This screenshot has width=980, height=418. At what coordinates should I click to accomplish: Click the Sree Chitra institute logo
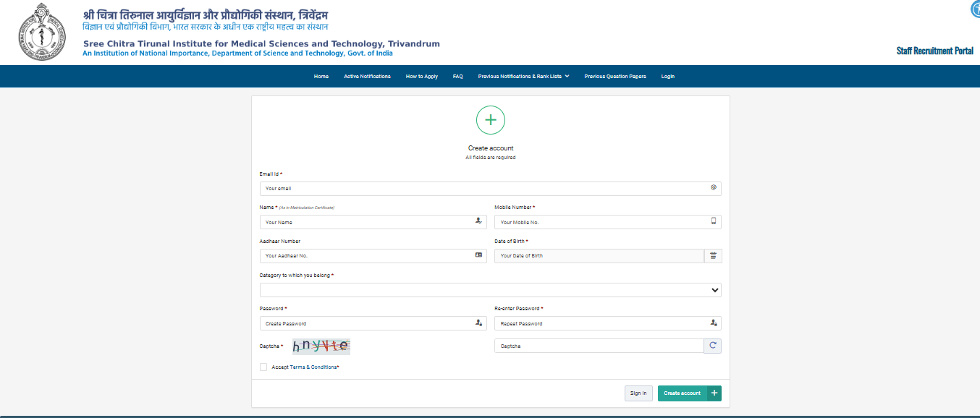coord(41,32)
